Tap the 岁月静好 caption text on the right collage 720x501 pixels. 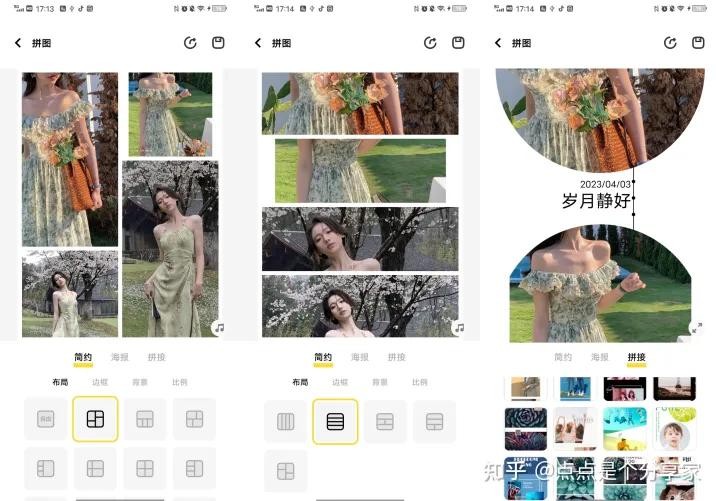[x=596, y=201]
